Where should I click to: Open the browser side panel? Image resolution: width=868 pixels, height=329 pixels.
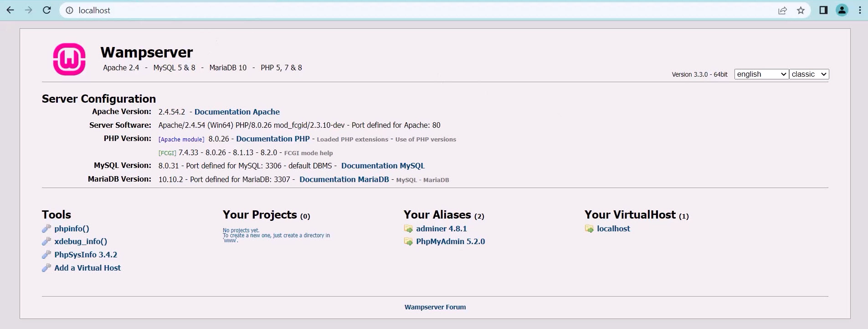823,10
